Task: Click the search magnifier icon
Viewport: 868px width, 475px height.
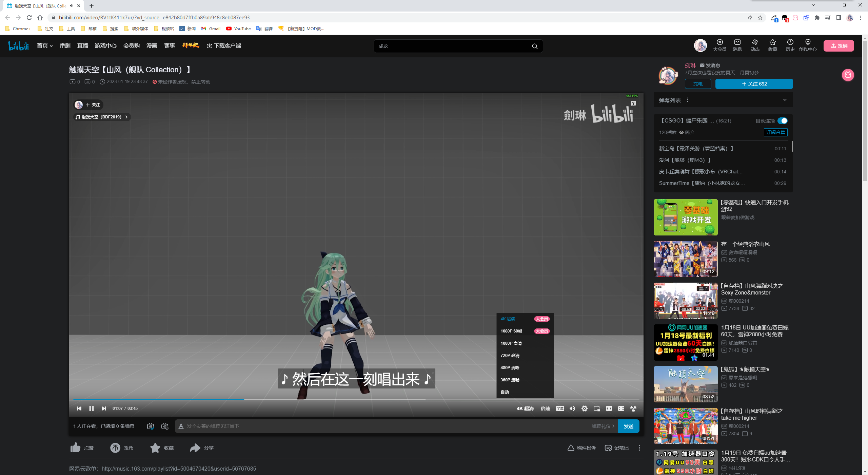Action: pos(535,46)
